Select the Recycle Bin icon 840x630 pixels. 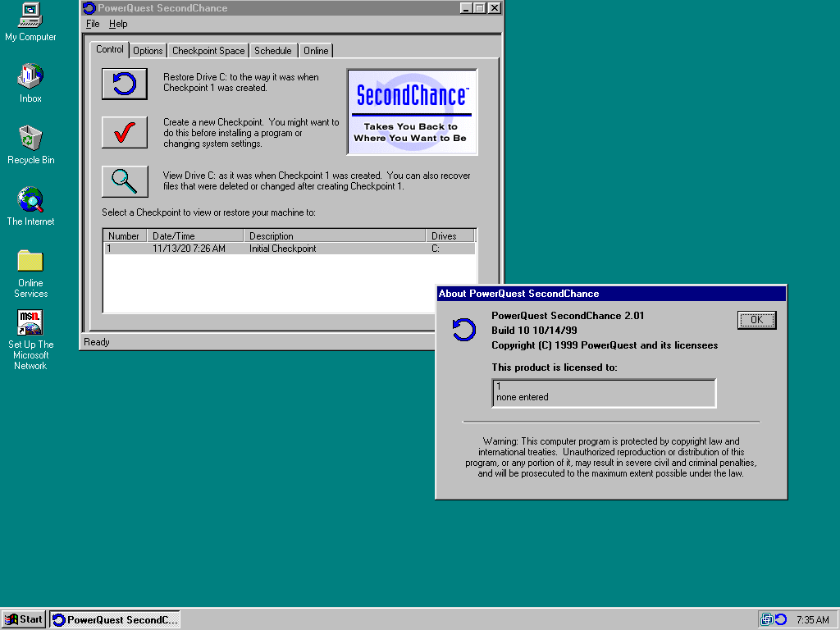[x=30, y=139]
